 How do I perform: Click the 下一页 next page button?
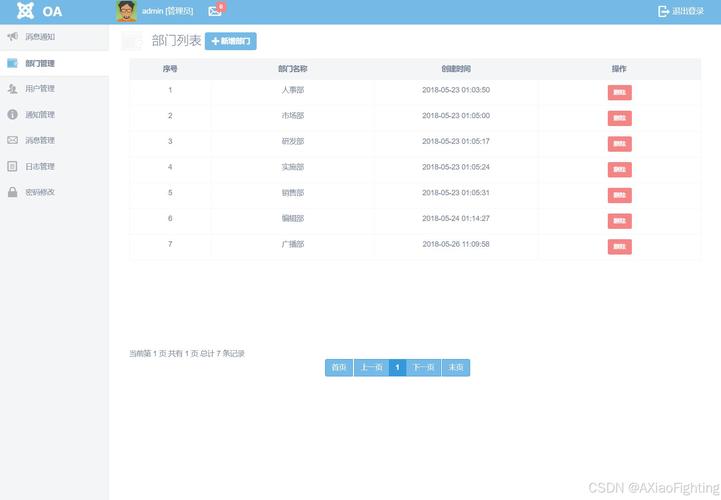(423, 368)
